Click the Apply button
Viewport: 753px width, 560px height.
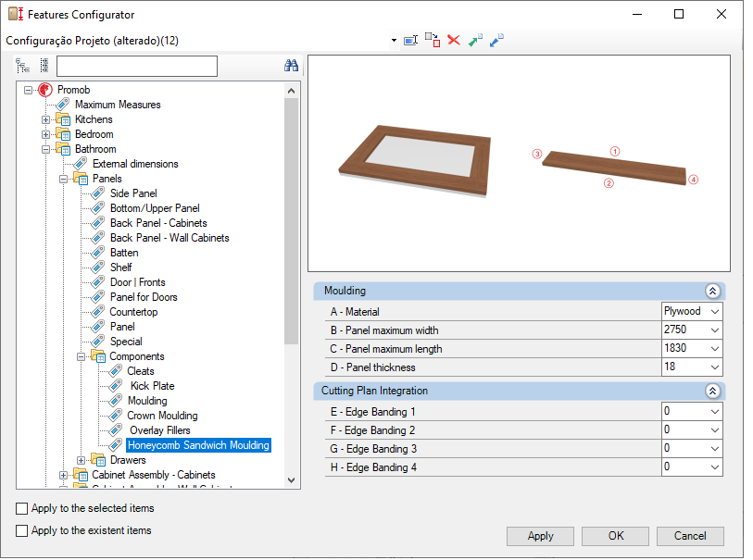coord(540,536)
